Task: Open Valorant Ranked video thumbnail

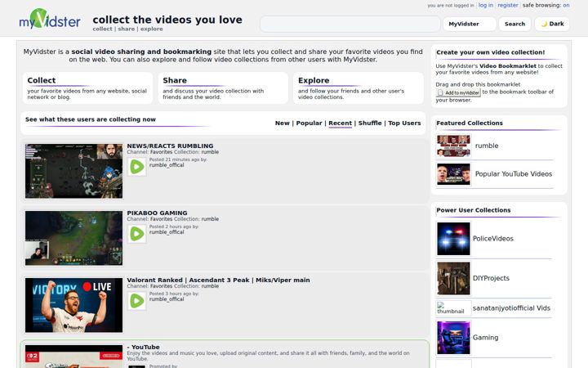Action: tap(73, 305)
